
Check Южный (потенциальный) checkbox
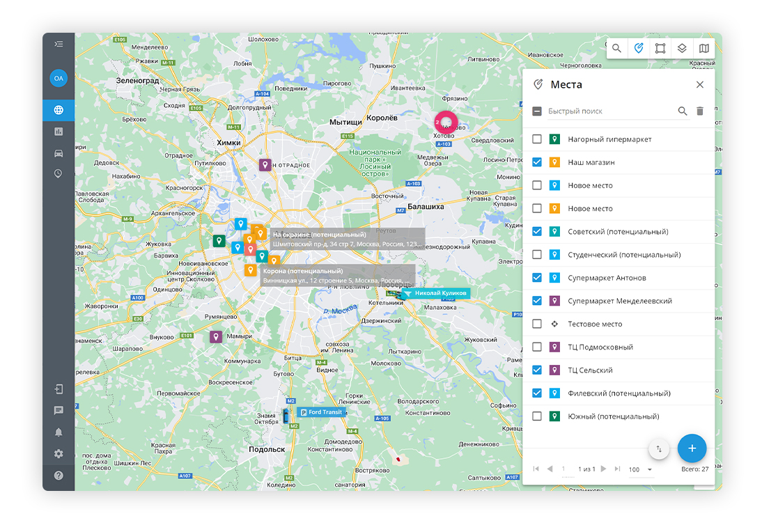[537, 416]
